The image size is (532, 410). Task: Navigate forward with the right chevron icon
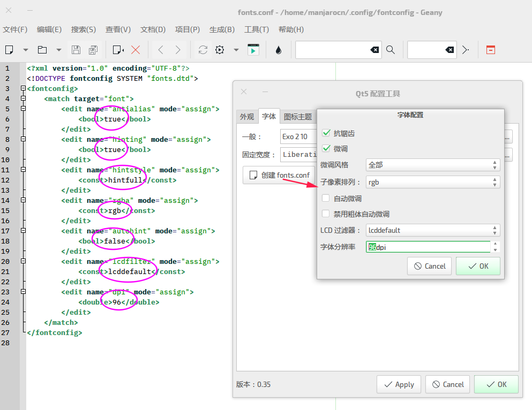(x=178, y=50)
